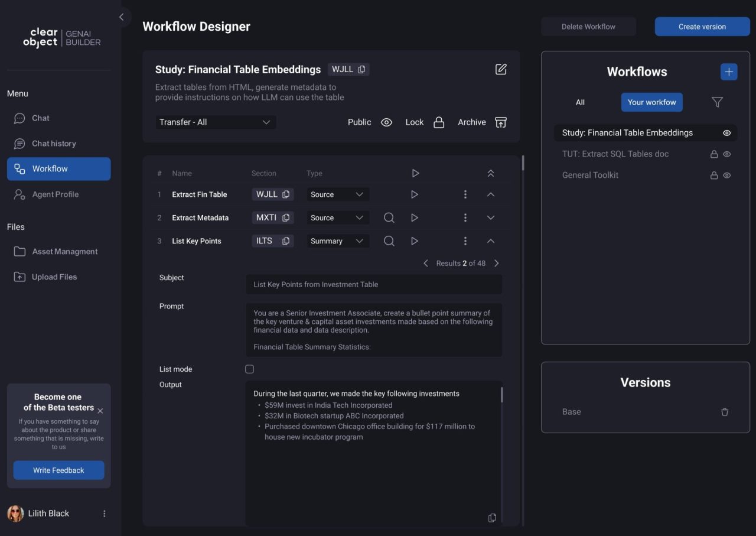This screenshot has height=536, width=756.
Task: Open the workflow description editor pencil icon
Action: pos(500,69)
